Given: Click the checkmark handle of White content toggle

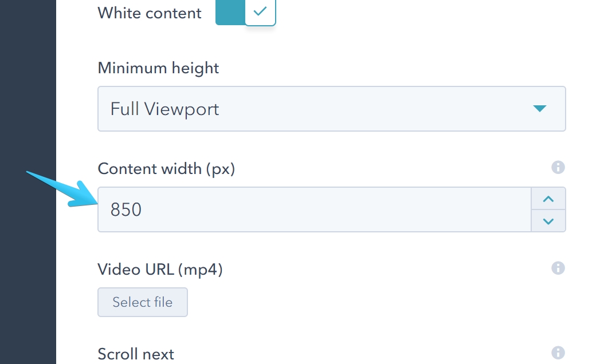Looking at the screenshot, I should pyautogui.click(x=260, y=12).
